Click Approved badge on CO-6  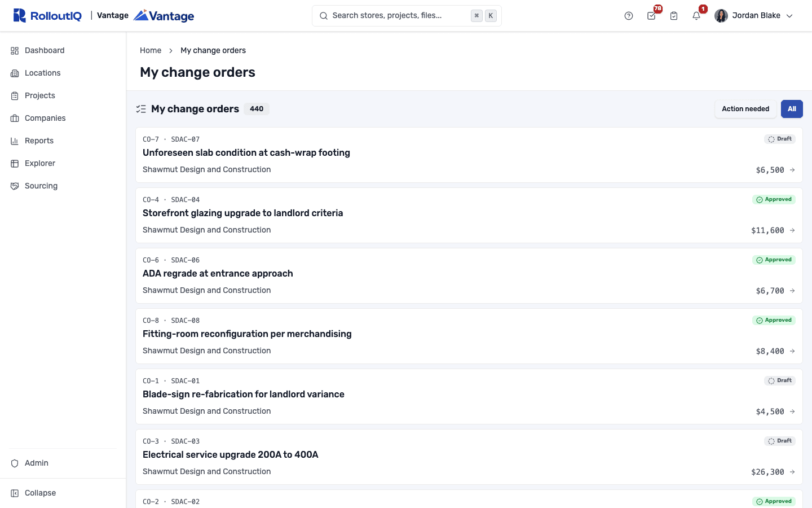pos(774,260)
